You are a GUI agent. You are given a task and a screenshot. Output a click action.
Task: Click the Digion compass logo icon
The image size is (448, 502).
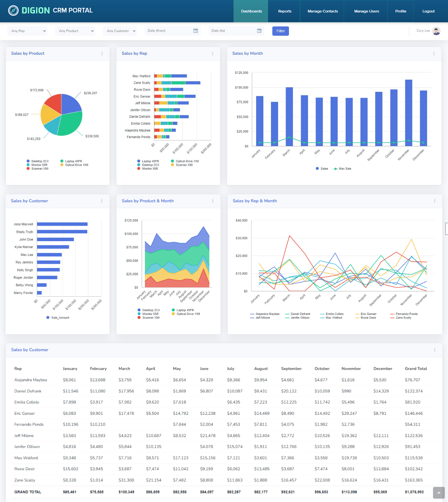(x=13, y=10)
